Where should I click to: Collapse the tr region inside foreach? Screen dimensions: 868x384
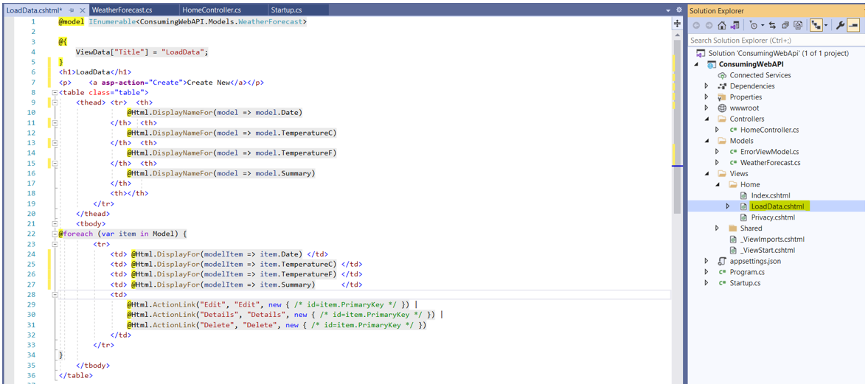pos(55,244)
